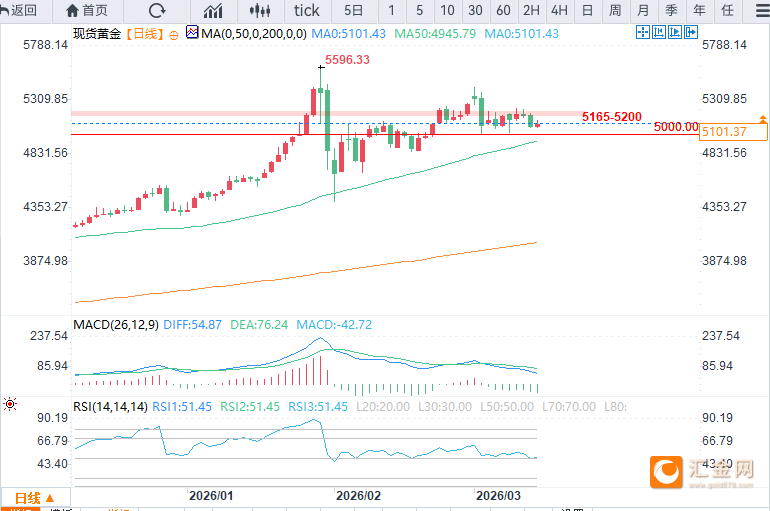
Task: Click the orange alert marker above price tag
Action: 763,119
